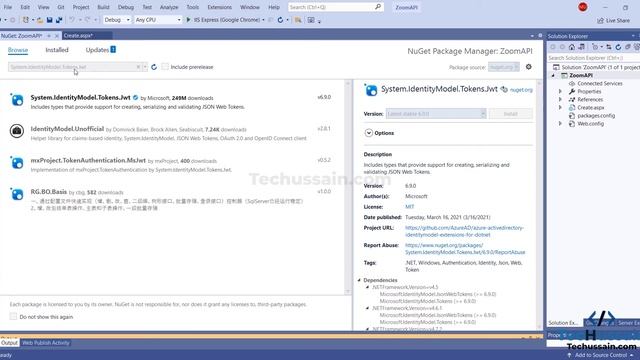Switch to the Installed tab

click(x=57, y=50)
